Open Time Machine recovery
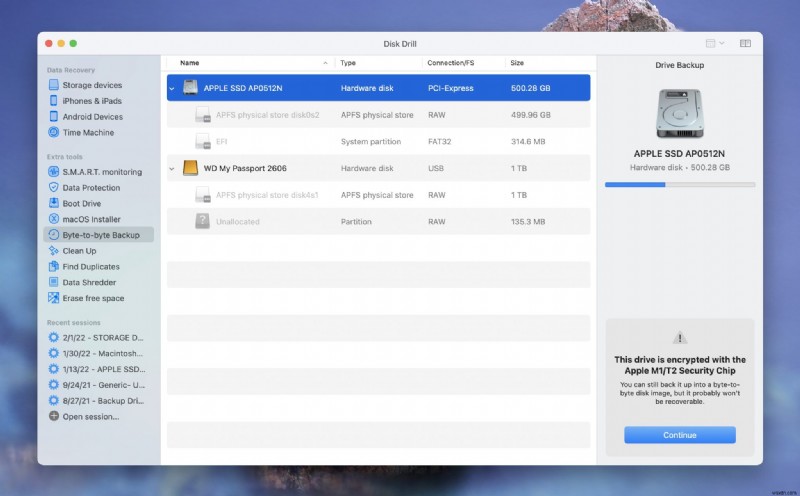This screenshot has height=496, width=800. (88, 132)
